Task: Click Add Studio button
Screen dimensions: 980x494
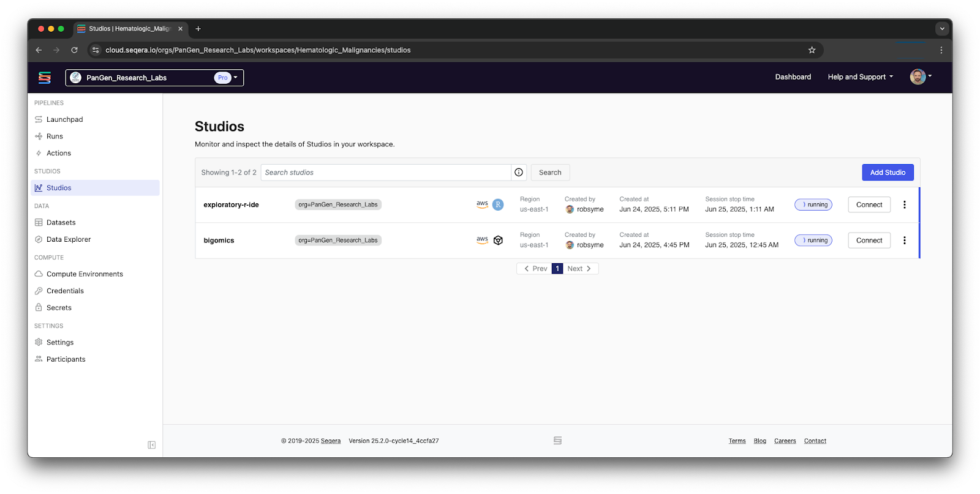Action: pos(888,173)
